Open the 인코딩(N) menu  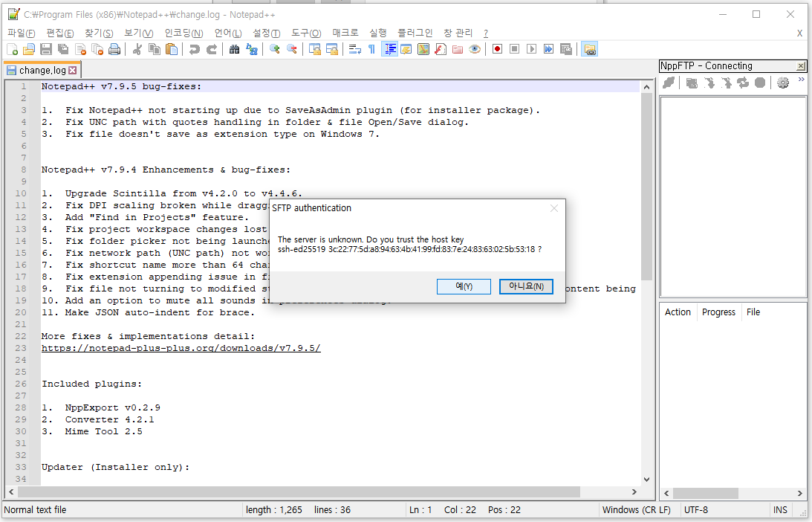[x=183, y=33]
